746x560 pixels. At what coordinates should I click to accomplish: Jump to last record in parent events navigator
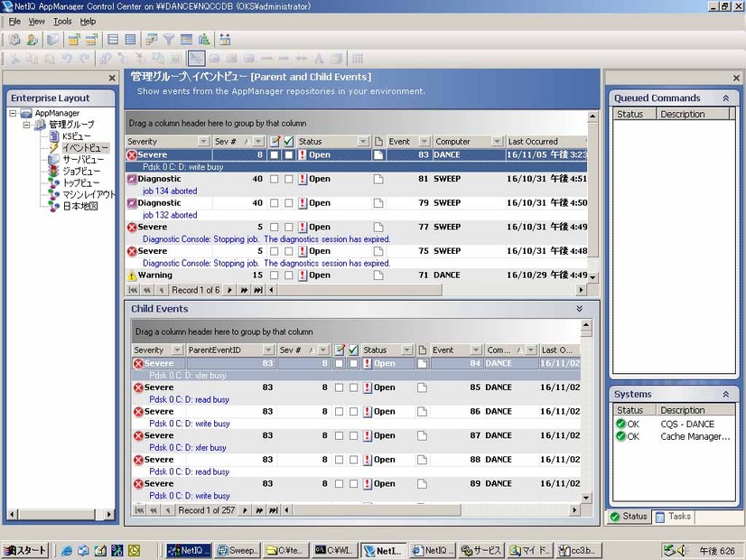(x=258, y=290)
